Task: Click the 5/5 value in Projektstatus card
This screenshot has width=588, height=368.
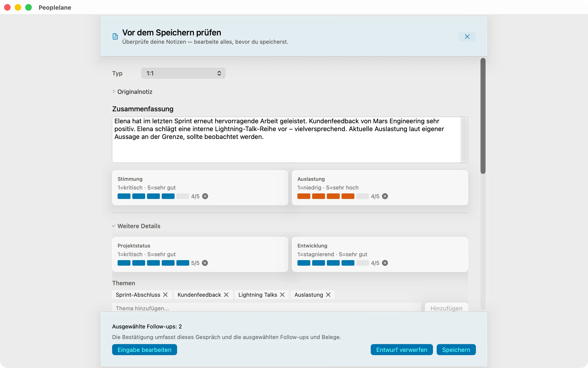Action: click(195, 263)
